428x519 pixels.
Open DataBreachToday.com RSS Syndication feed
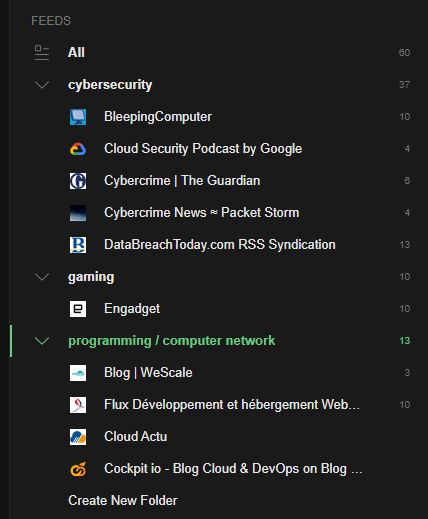(220, 245)
